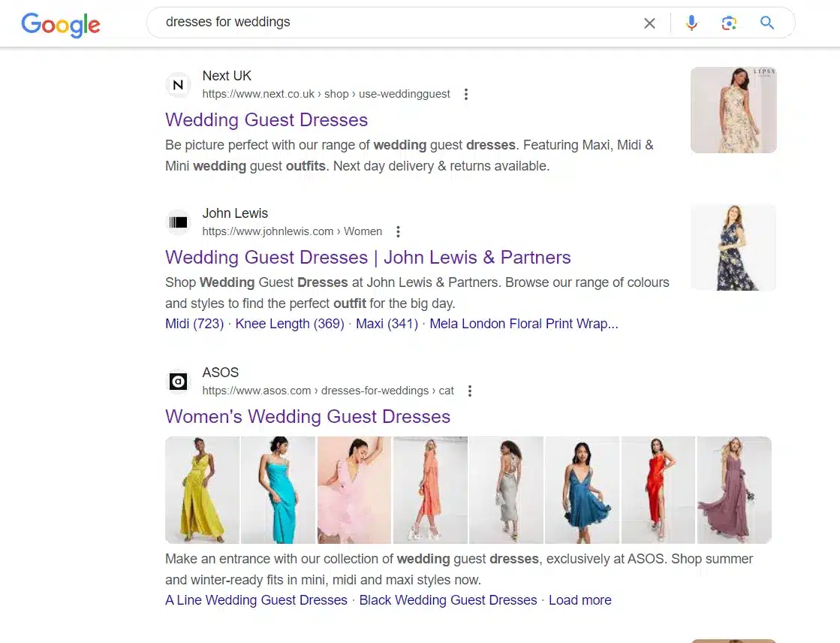
Task: Start voice search with microphone icon
Action: 691,23
